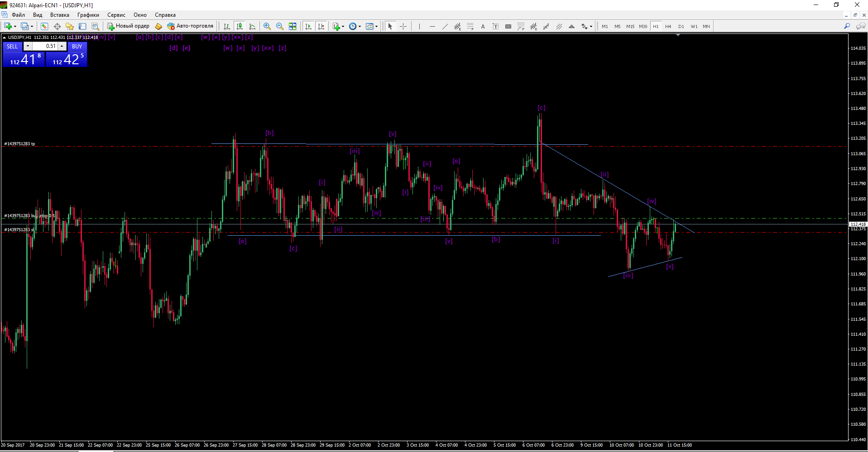Switch timeframe to D1

coord(681,26)
